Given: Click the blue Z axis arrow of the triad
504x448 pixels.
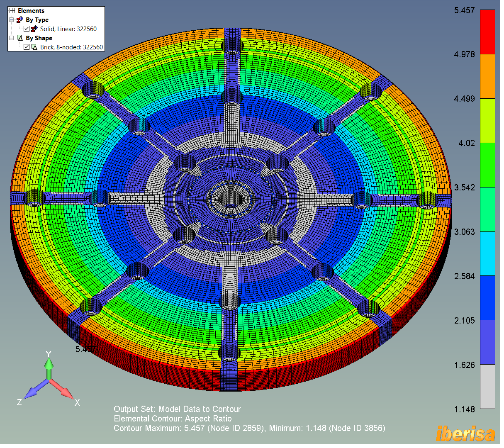Looking at the screenshot, I should tap(37, 389).
